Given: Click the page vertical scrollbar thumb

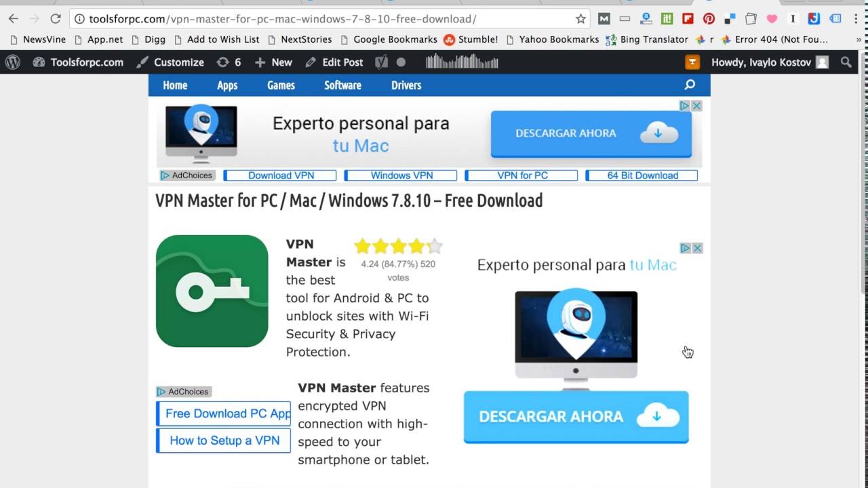Looking at the screenshot, I should (x=863, y=173).
